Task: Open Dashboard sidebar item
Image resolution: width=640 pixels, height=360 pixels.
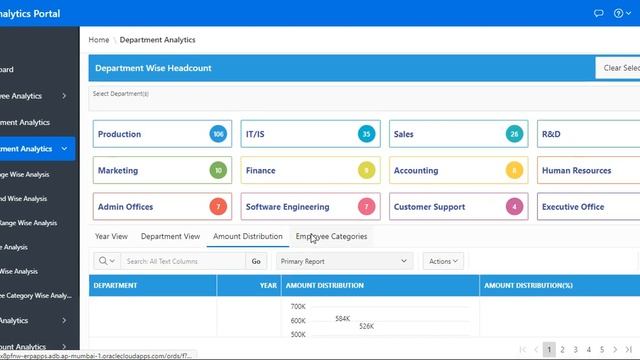Action: (7, 69)
